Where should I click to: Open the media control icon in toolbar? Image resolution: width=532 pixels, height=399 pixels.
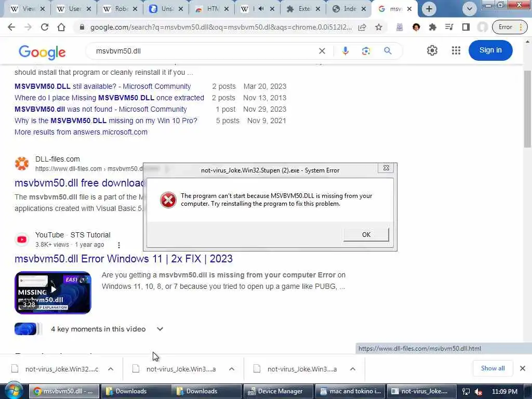(449, 27)
